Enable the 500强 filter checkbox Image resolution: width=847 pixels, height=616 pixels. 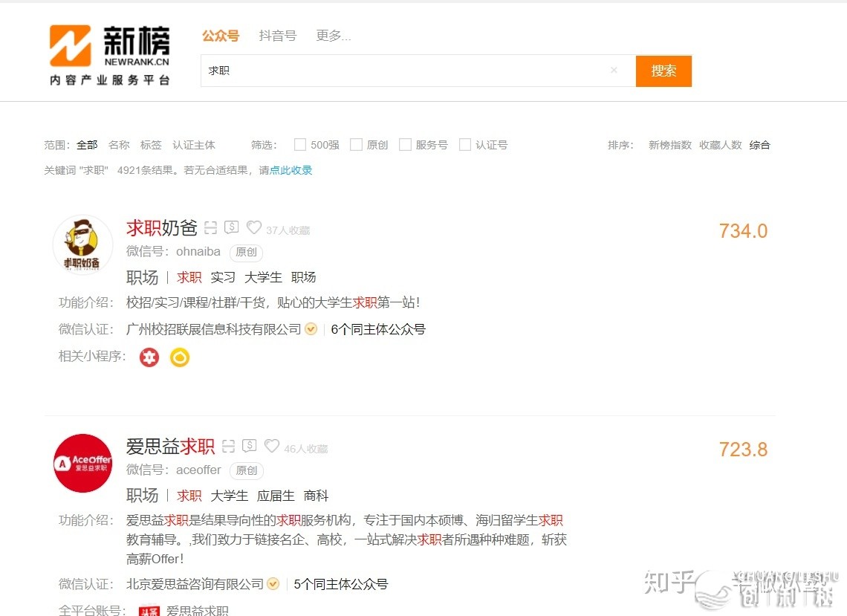coord(300,145)
